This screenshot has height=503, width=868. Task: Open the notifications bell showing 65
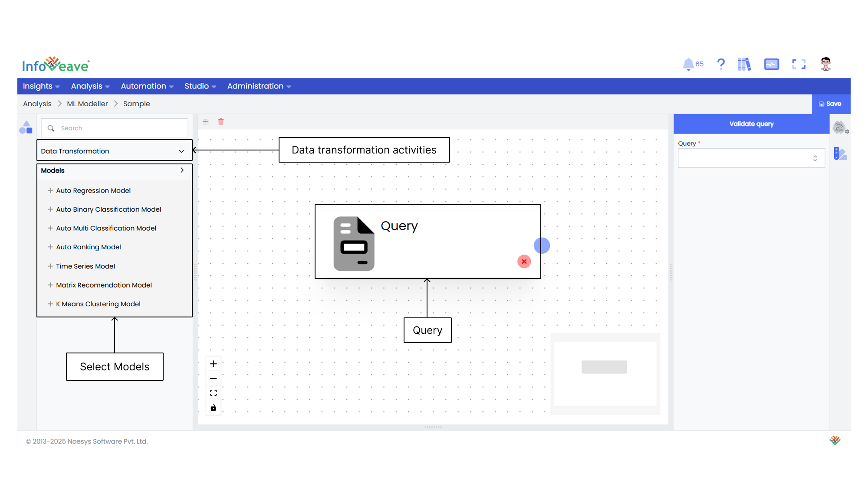[x=693, y=64]
